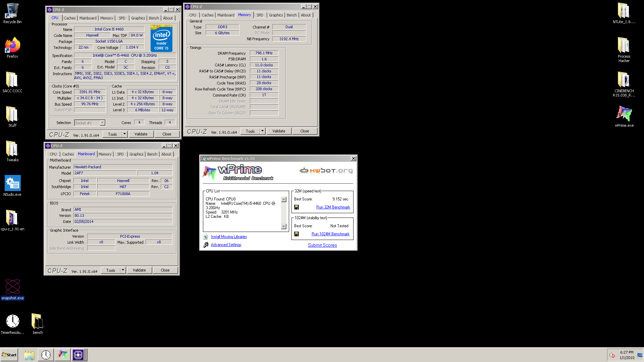This screenshot has height=362, width=644.
Task: Run the 1024M Benchmark
Action: pyautogui.click(x=330, y=234)
